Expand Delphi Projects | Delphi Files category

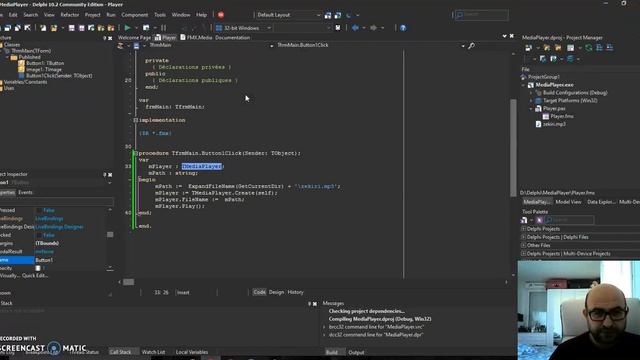tap(523, 237)
